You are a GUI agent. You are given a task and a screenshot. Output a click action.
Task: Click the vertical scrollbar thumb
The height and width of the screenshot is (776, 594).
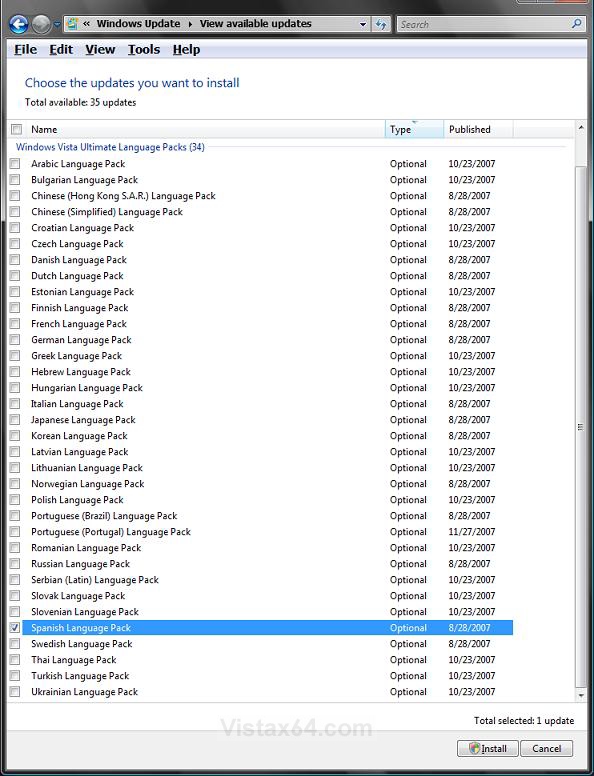[581, 427]
